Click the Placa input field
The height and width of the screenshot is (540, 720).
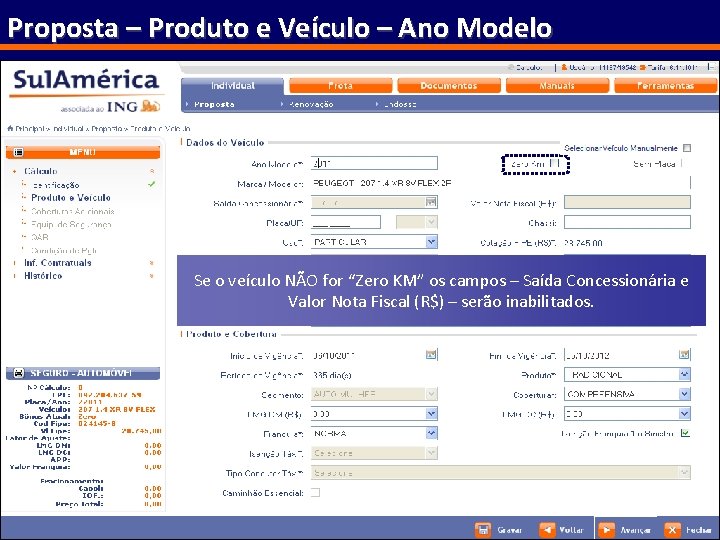point(346,223)
